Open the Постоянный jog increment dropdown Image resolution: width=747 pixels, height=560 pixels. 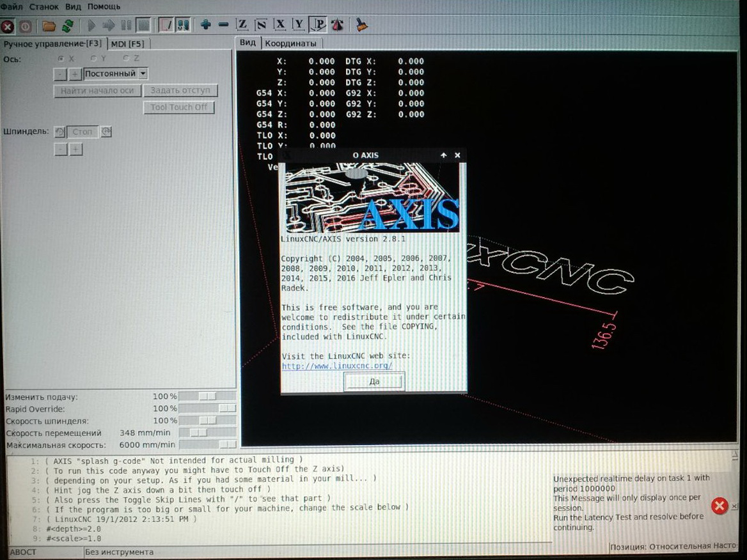(116, 74)
